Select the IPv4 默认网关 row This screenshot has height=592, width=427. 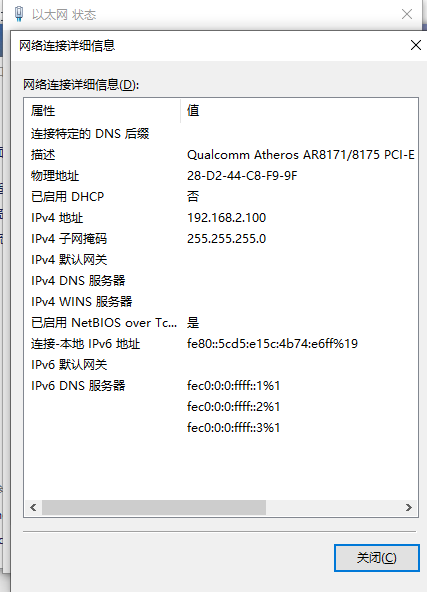point(221,259)
